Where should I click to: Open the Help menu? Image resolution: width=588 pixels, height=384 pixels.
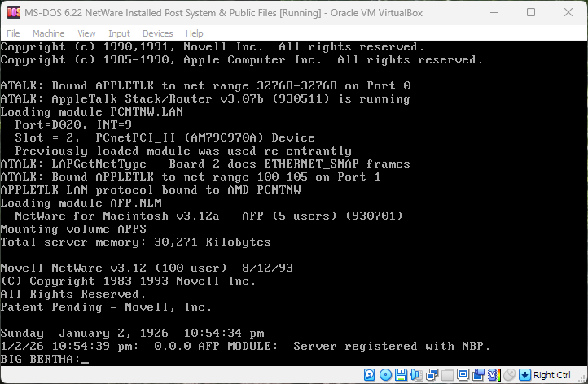[x=194, y=33]
